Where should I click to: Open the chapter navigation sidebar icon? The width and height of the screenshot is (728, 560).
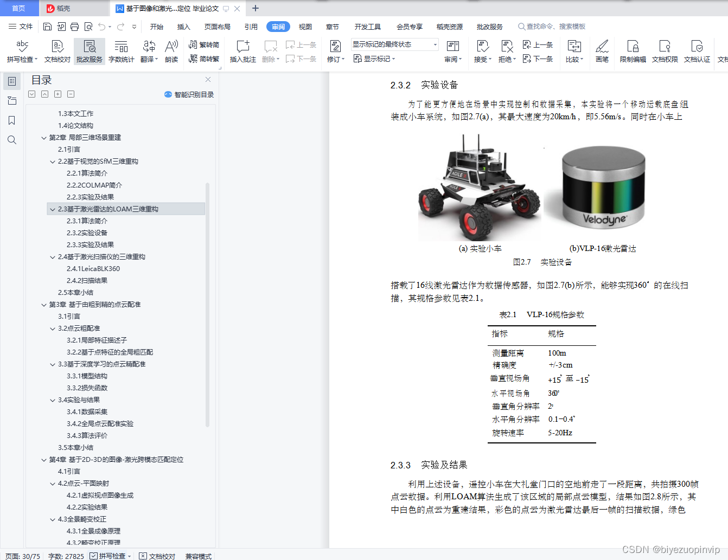12,101
